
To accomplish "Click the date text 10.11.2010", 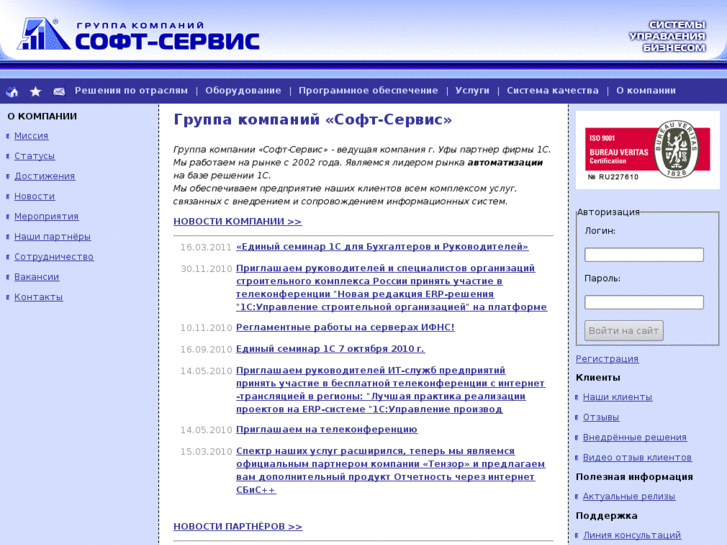I will pos(206,328).
